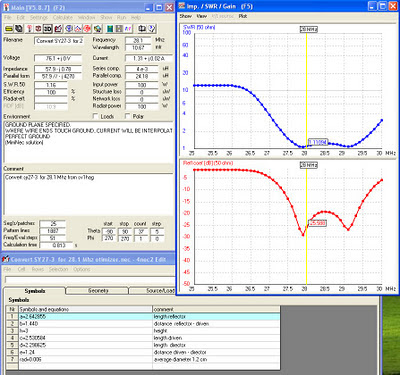Click the blue pattern globe toolbar icon
The image size is (400, 375).
69,29
